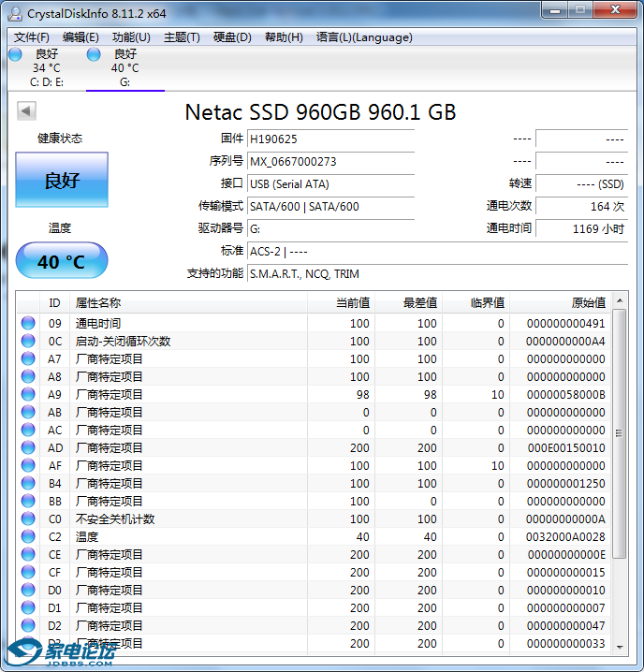
Task: Click the CrystalDiskInfo title bar app icon
Action: (x=15, y=14)
